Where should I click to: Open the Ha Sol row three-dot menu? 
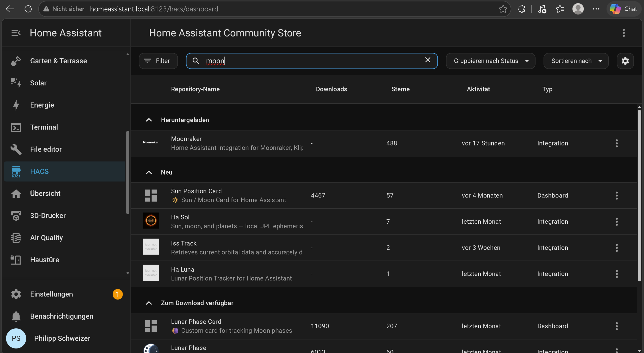coord(617,222)
